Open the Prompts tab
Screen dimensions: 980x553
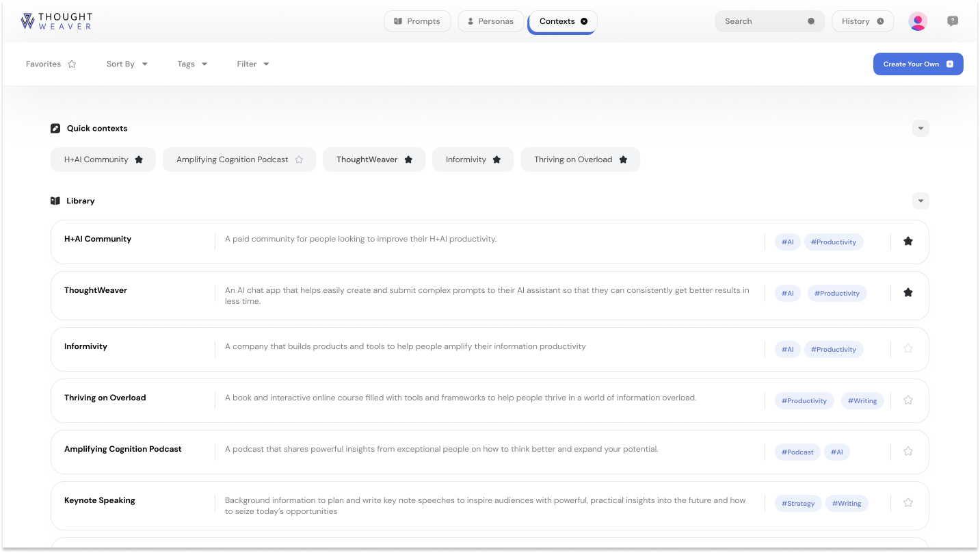tap(417, 21)
